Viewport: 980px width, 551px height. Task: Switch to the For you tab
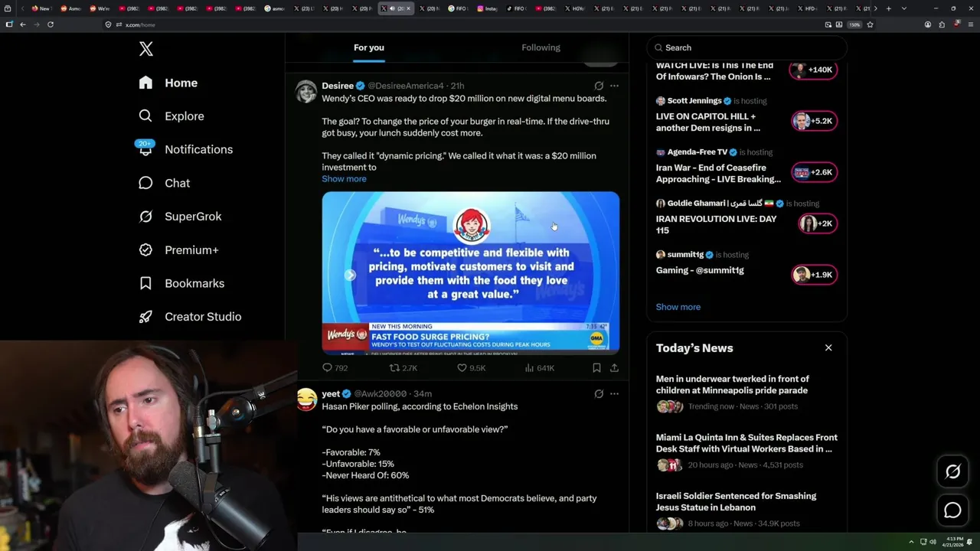(x=369, y=47)
